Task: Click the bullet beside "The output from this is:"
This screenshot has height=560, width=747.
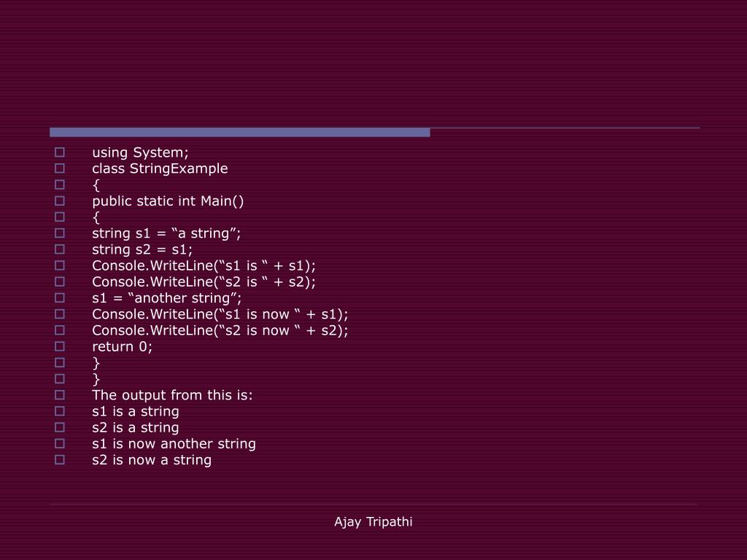Action: (60, 395)
